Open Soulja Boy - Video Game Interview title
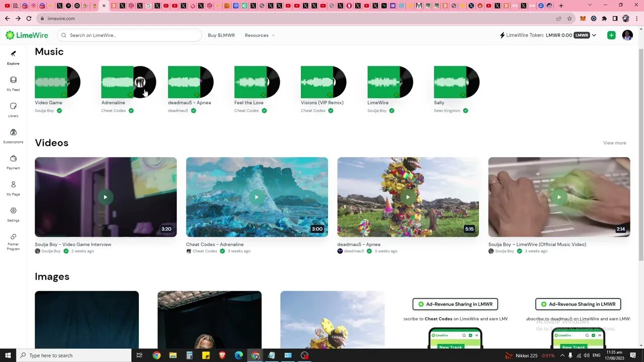This screenshot has width=644, height=362. [73, 244]
